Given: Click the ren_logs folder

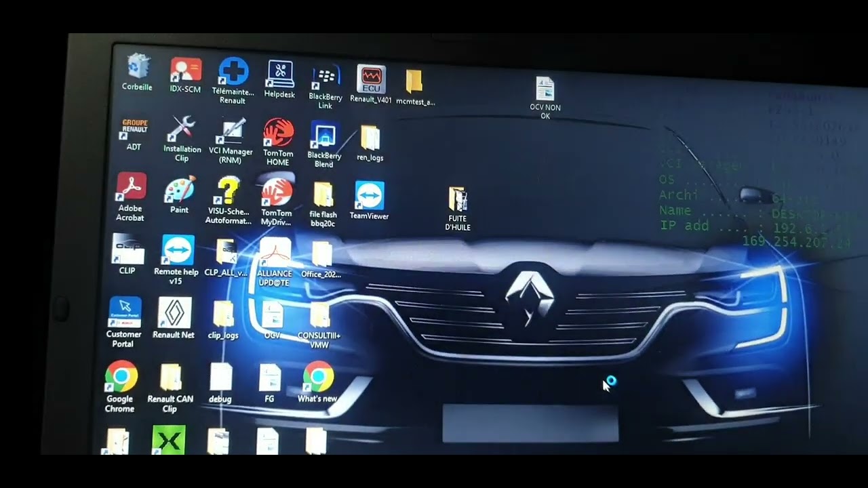Looking at the screenshot, I should [x=370, y=143].
